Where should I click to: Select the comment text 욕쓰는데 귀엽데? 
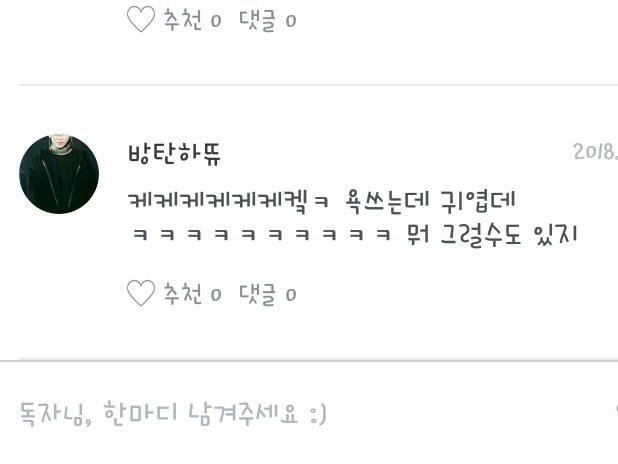click(x=430, y=201)
